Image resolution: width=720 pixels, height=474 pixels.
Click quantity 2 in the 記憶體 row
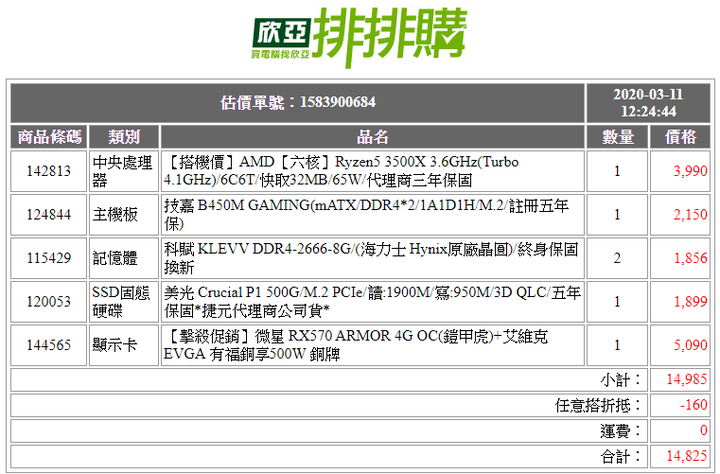(x=617, y=258)
